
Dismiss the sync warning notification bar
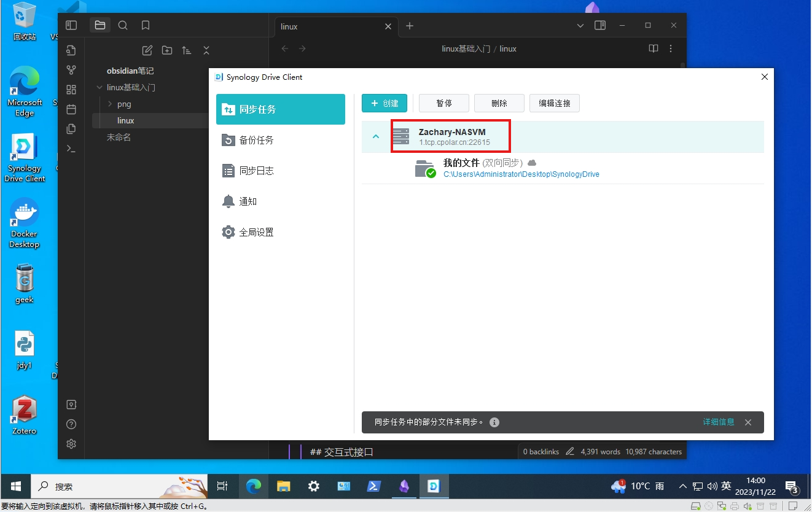pyautogui.click(x=748, y=422)
